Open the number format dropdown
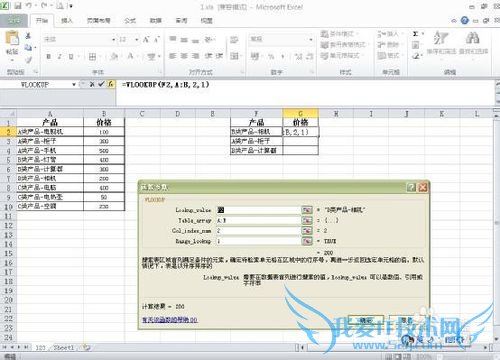Screen dimensions: 500x360 pos(311,39)
